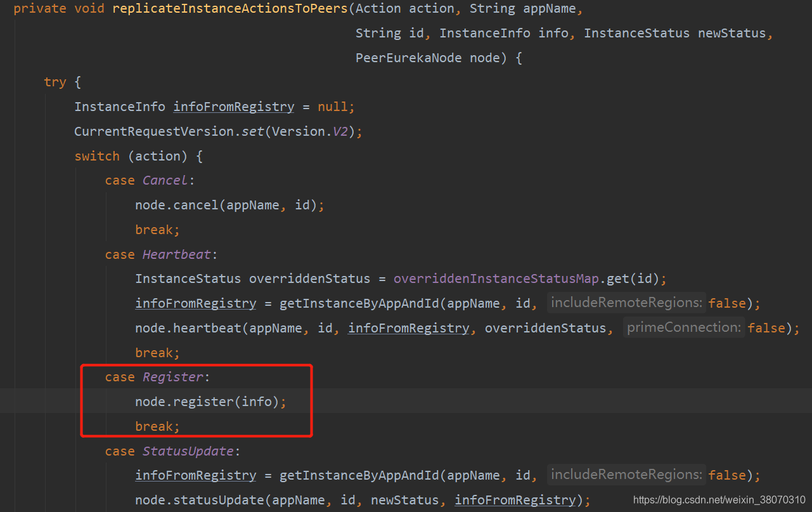Click the 'break' under node.heartbeat
Viewport: 812px width, 512px height.
153,353
